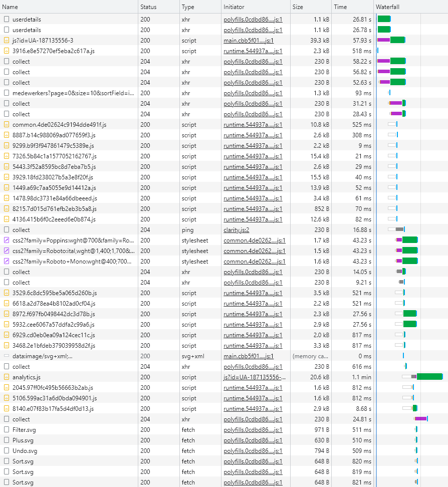Click the script icon for analytics.js
Image resolution: width=448 pixels, height=487 pixels.
tap(7, 377)
